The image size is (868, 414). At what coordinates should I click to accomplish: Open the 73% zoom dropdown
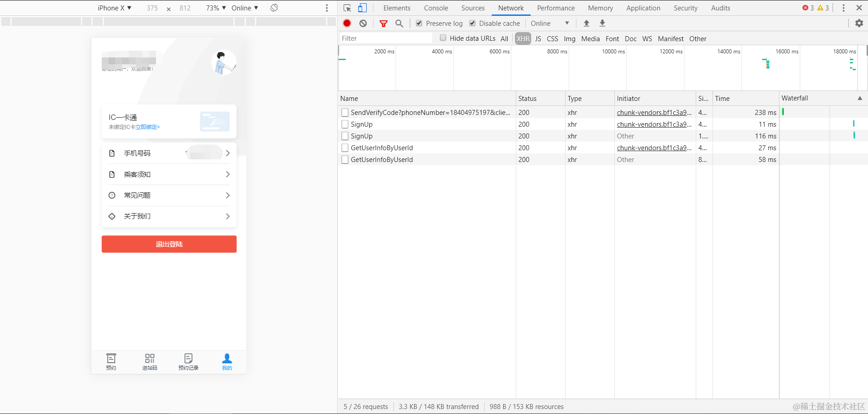[x=216, y=8]
